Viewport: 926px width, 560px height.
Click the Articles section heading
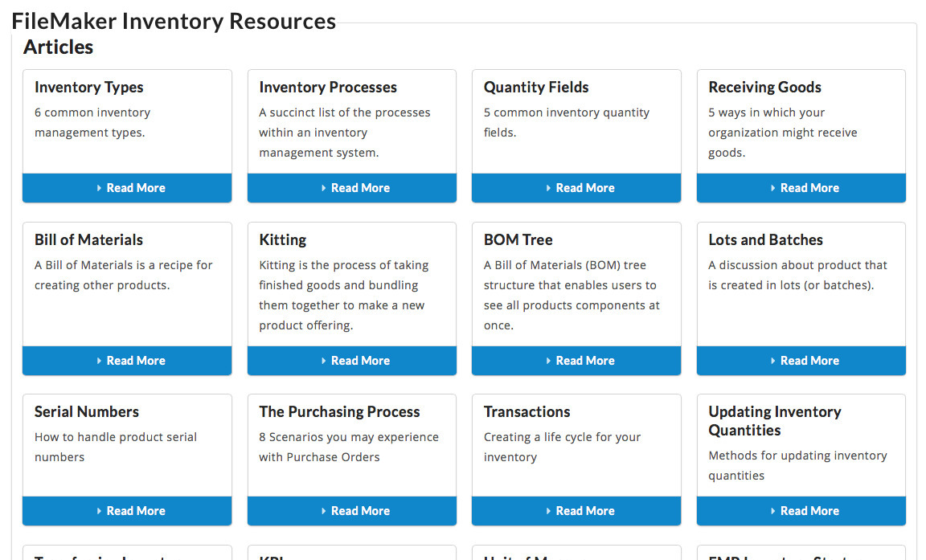point(59,47)
